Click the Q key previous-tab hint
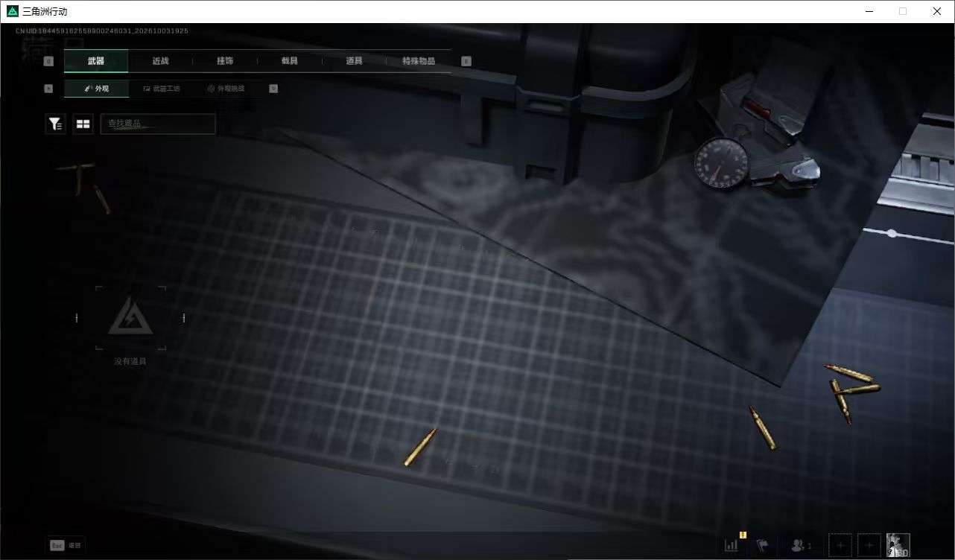 pyautogui.click(x=48, y=62)
